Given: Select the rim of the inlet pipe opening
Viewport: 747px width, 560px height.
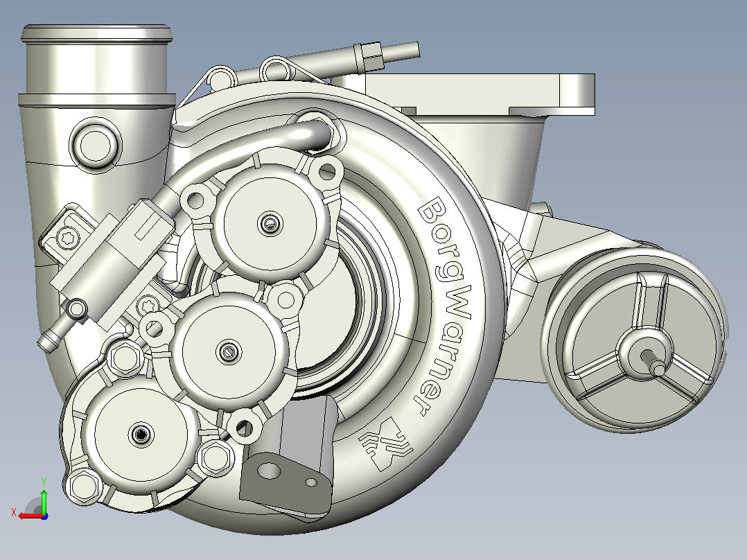Looking at the screenshot, I should (x=97, y=35).
